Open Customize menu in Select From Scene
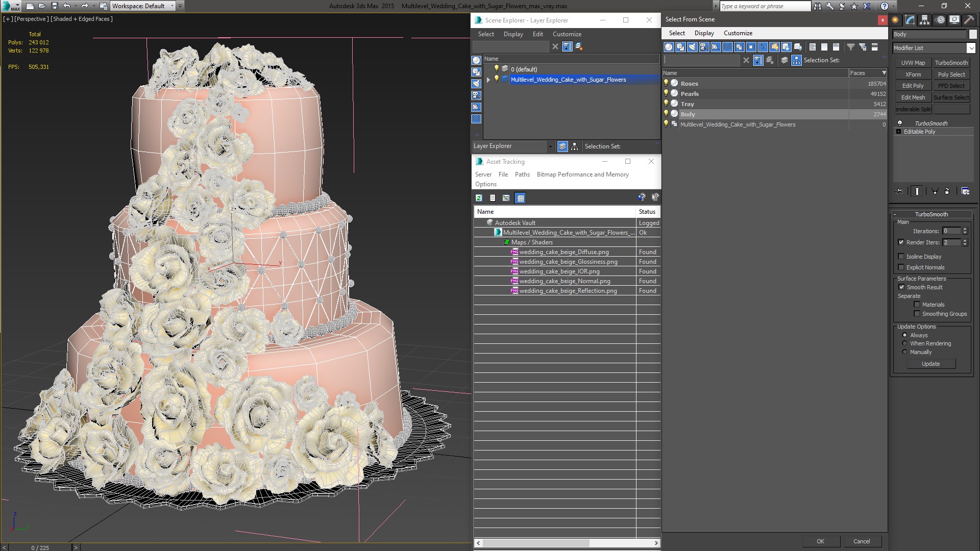This screenshot has width=980, height=551. pos(738,33)
